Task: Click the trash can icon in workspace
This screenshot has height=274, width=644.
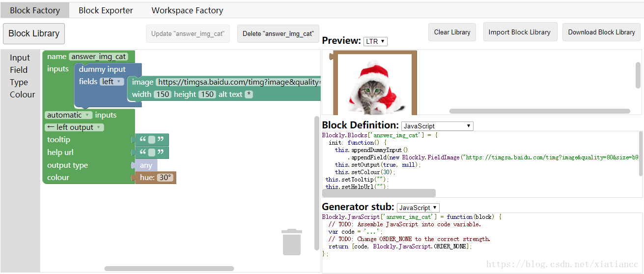Action: click(x=291, y=242)
